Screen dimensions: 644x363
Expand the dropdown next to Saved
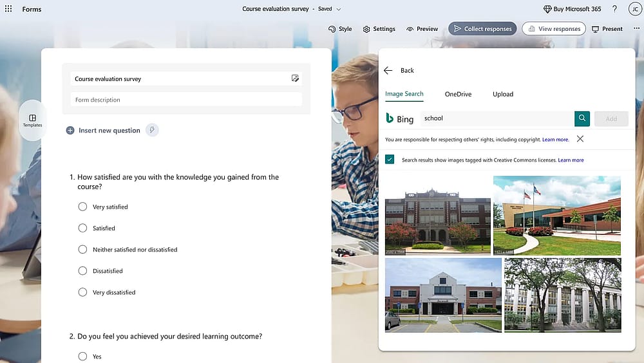pyautogui.click(x=339, y=9)
